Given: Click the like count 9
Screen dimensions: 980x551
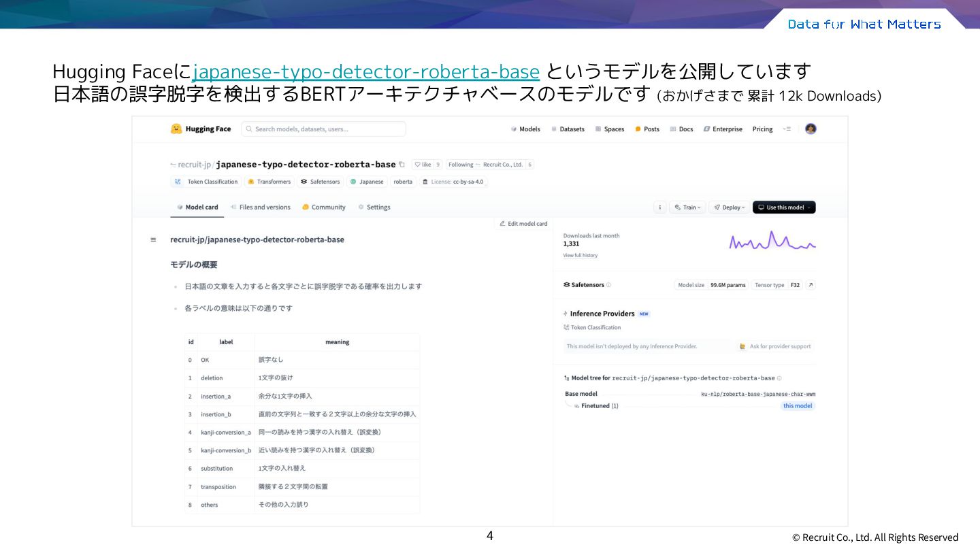Looking at the screenshot, I should click(438, 165).
